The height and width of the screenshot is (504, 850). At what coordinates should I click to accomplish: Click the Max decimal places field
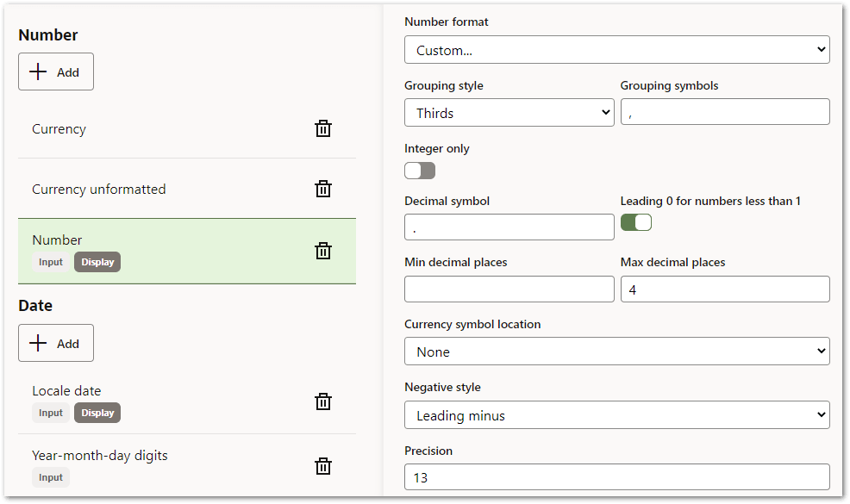(x=725, y=289)
